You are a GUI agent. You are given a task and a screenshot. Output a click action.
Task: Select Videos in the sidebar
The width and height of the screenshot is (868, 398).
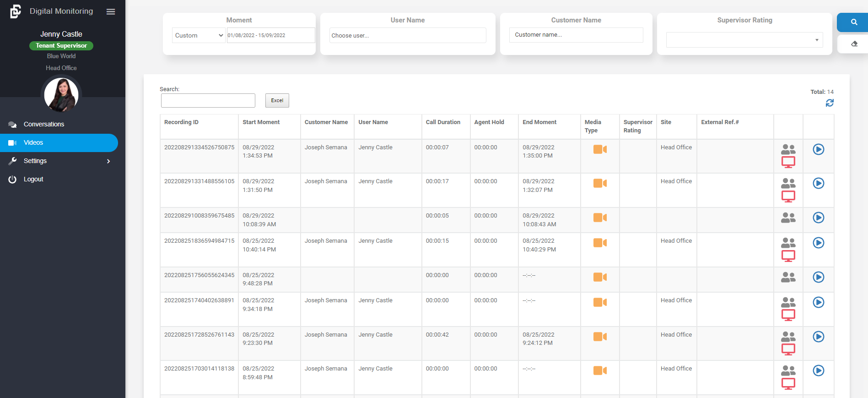tap(33, 142)
